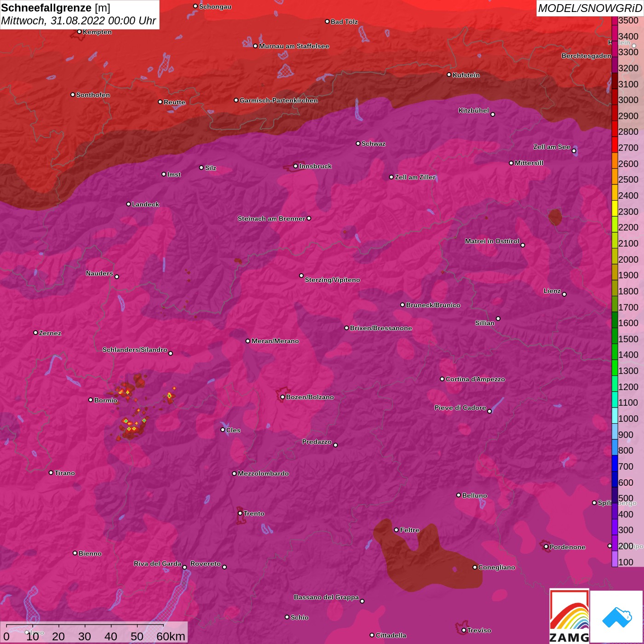This screenshot has height=644, width=644.
Task: Select the Bozen/Bolzano city marker
Action: pyautogui.click(x=282, y=397)
